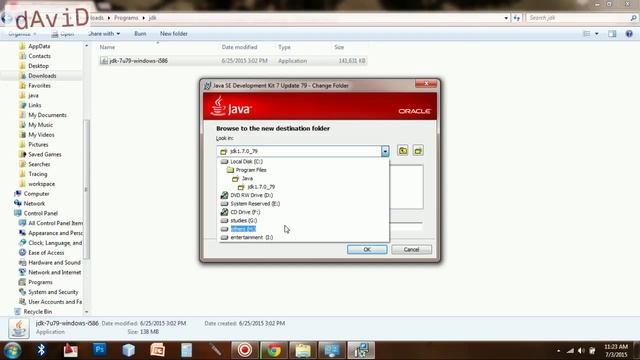The width and height of the screenshot is (640, 360).
Task: Select Links in the navigation pane
Action: click(35, 105)
